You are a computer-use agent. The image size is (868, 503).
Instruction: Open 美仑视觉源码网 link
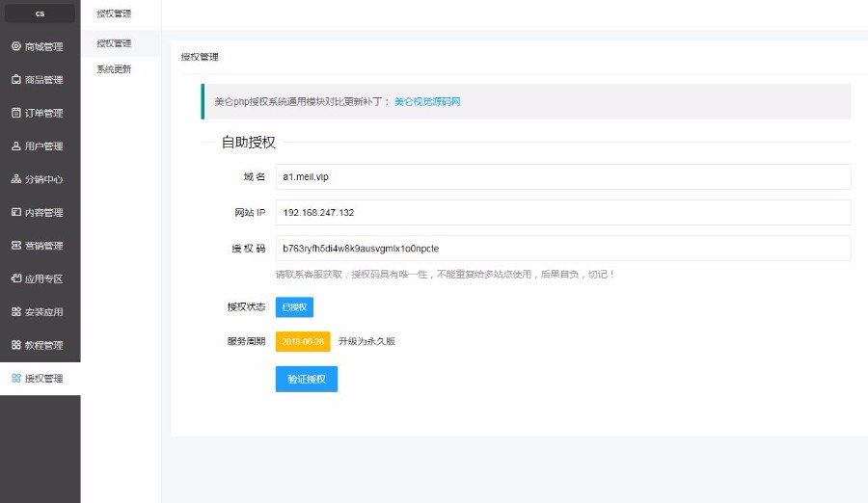[427, 102]
